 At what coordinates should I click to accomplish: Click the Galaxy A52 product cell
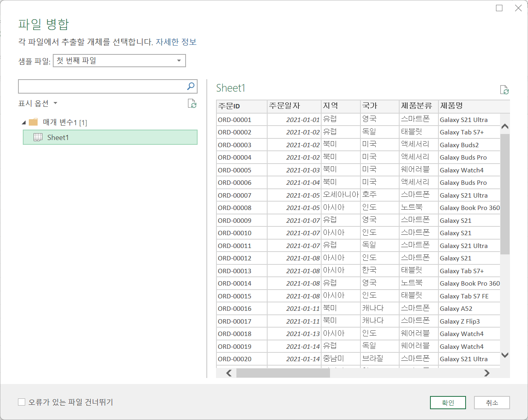coord(469,308)
